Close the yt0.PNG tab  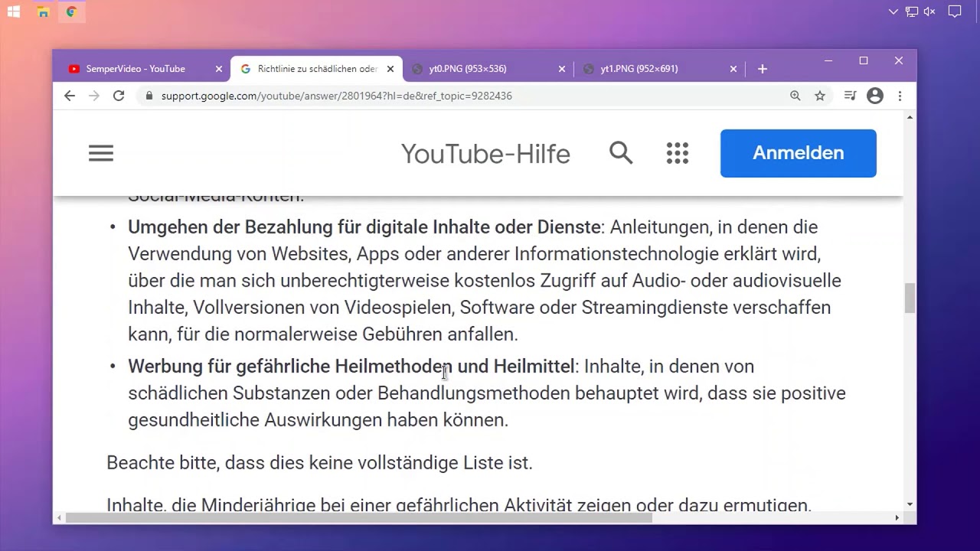(562, 69)
